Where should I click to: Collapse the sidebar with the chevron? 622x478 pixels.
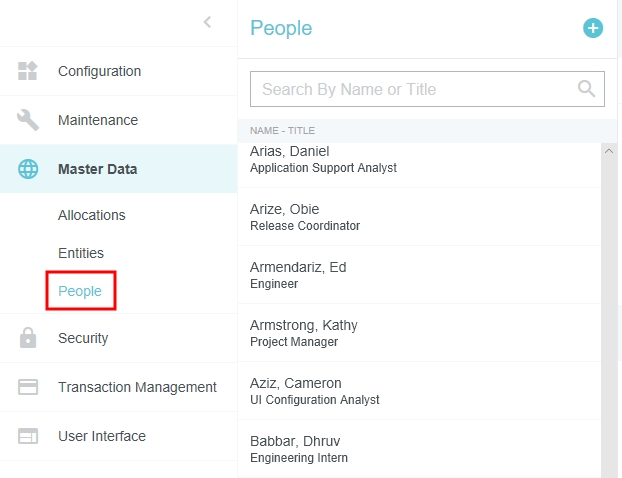[207, 22]
